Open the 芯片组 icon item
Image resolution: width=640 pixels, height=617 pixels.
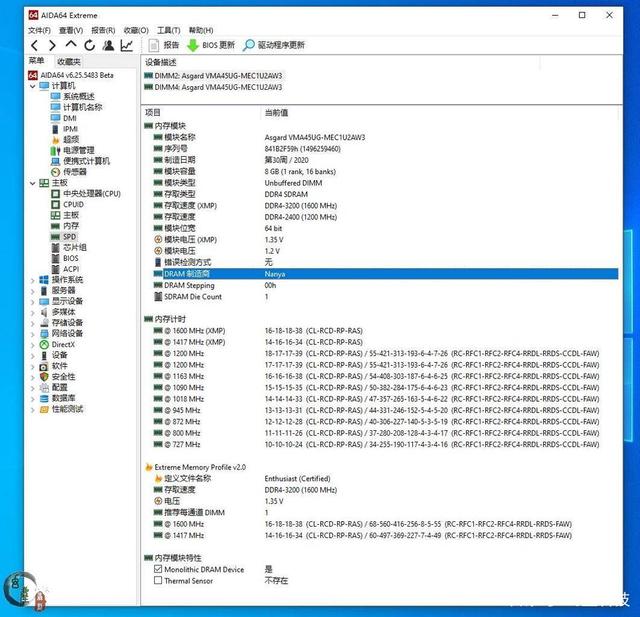[56, 247]
